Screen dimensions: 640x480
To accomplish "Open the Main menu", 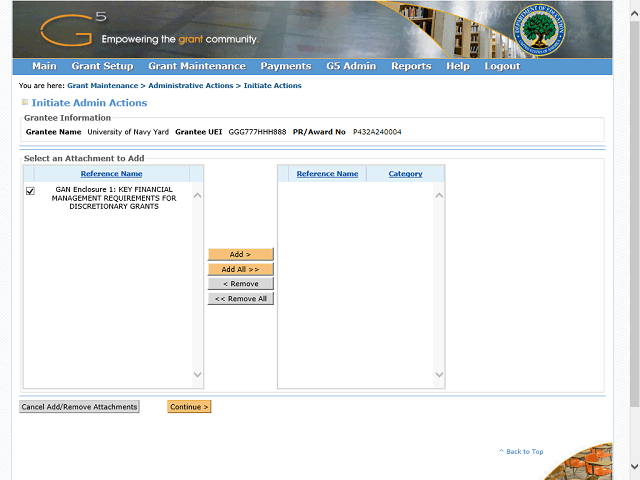I will pos(44,66).
